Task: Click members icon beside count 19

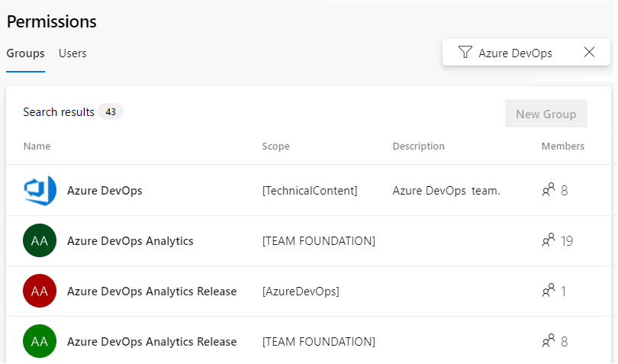Action: (x=549, y=240)
